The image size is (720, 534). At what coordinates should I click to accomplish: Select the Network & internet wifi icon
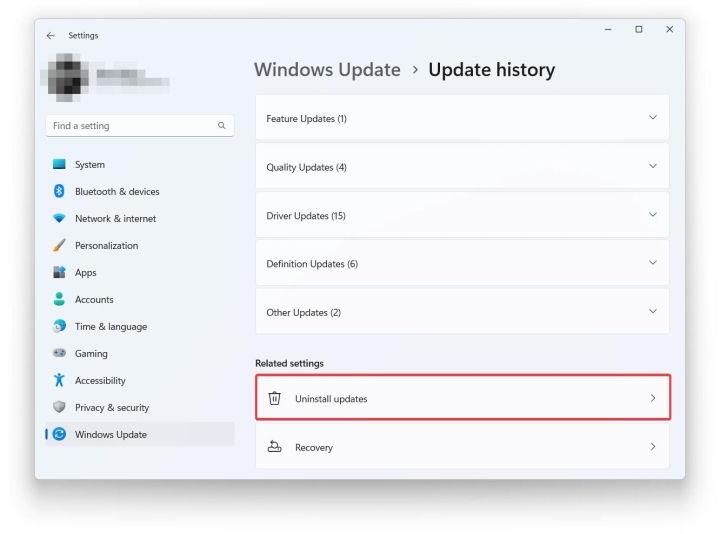pyautogui.click(x=59, y=219)
